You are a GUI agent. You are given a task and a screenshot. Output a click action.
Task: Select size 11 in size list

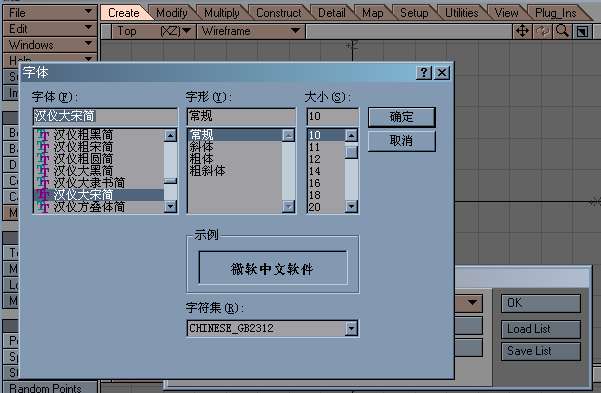(326, 147)
